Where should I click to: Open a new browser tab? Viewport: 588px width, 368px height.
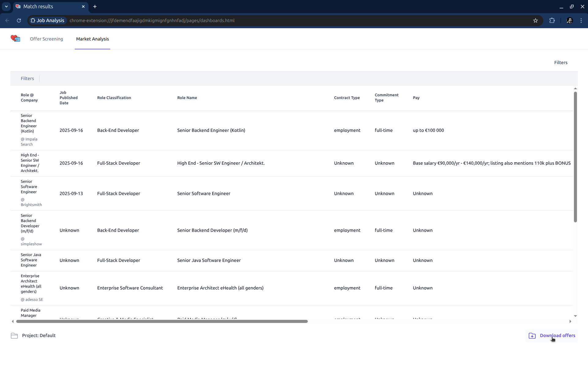pyautogui.click(x=95, y=6)
